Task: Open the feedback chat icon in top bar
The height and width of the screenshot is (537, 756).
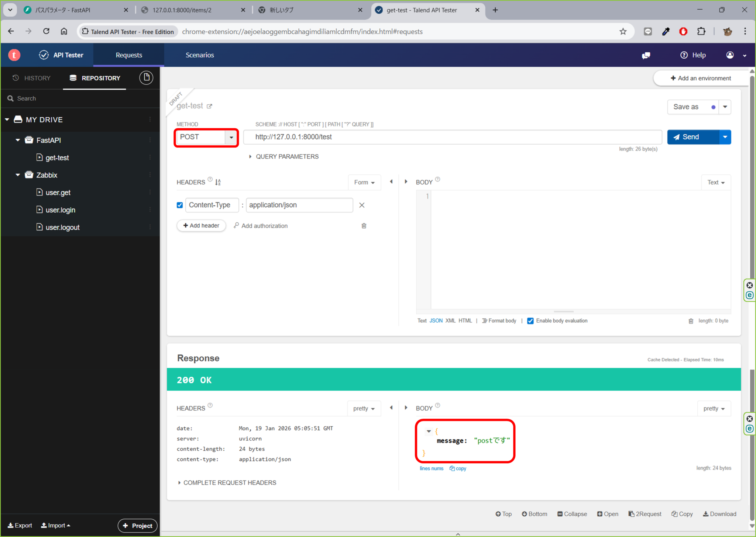Action: click(x=646, y=55)
